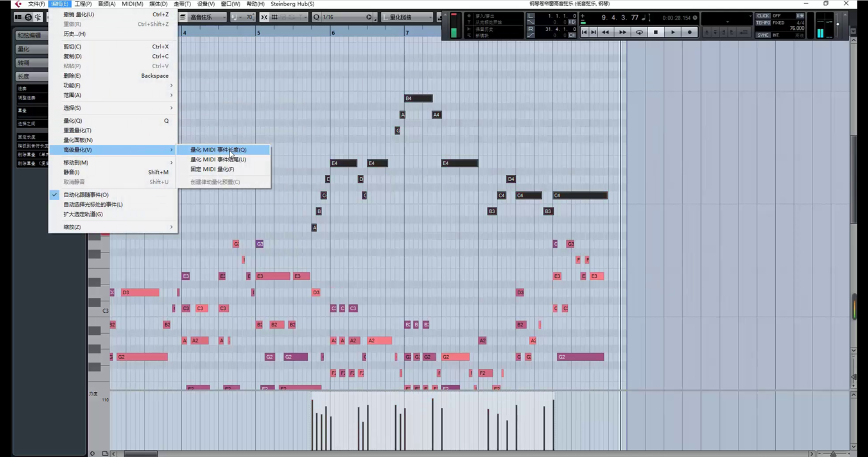Click the vertical scrollbar of note display
868x457 pixels.
pos(854,180)
